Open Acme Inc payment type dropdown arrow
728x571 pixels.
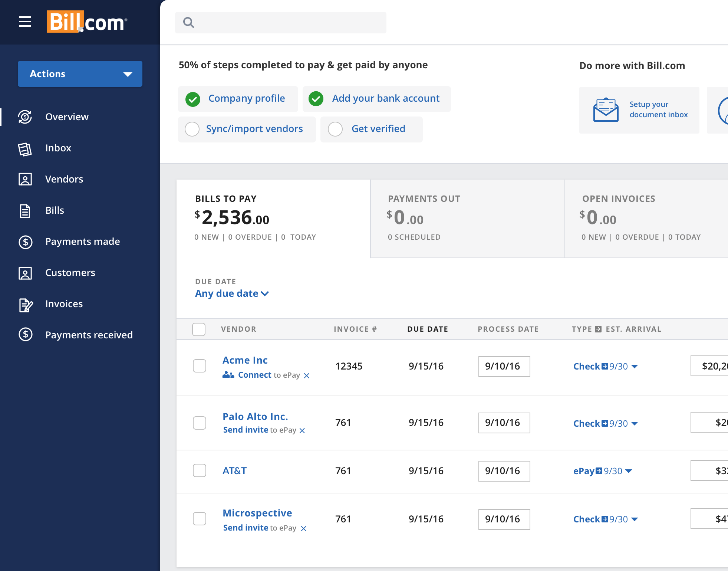[x=635, y=367]
